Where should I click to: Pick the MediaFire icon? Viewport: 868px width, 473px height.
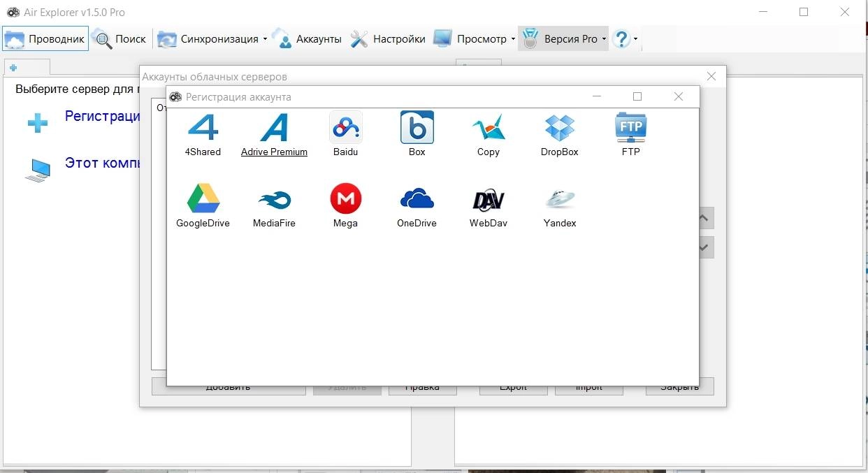[x=275, y=201]
